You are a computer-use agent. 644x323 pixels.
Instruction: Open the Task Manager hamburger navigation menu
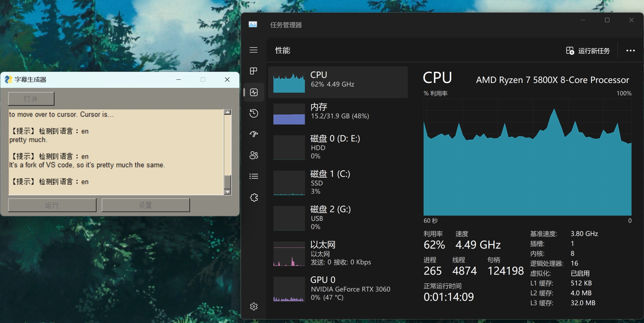[254, 50]
